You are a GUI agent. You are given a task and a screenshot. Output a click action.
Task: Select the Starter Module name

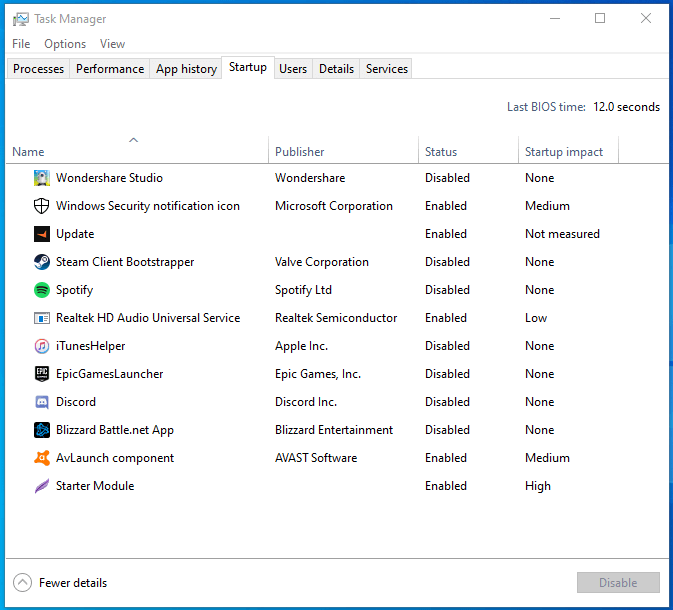click(x=95, y=486)
